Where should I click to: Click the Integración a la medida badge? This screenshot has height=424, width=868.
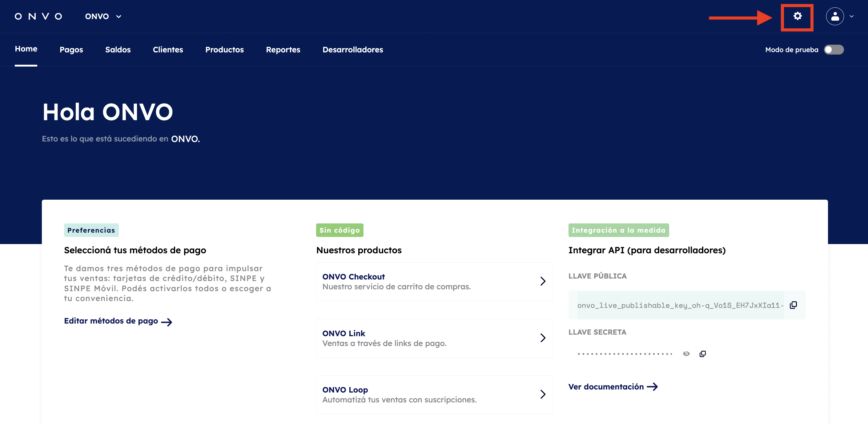tap(618, 230)
